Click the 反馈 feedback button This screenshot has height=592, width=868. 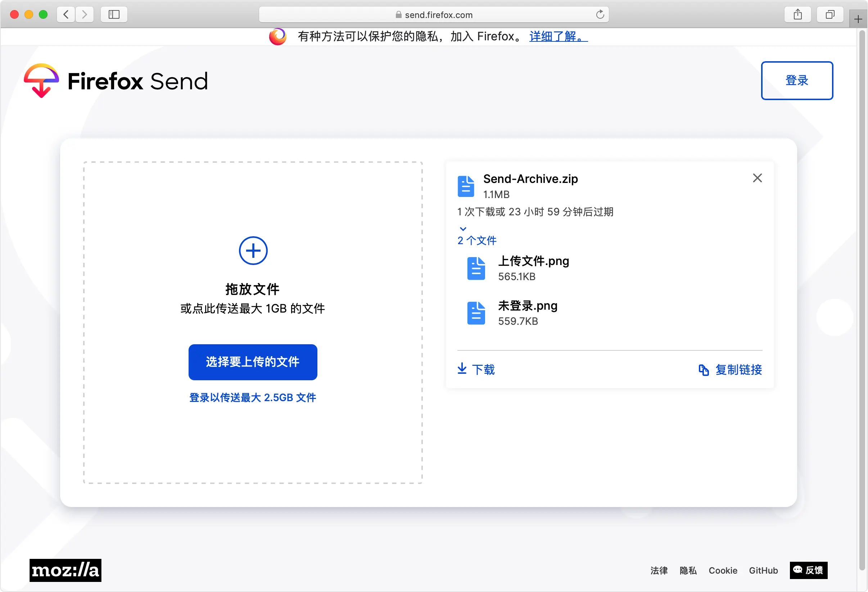click(x=809, y=570)
